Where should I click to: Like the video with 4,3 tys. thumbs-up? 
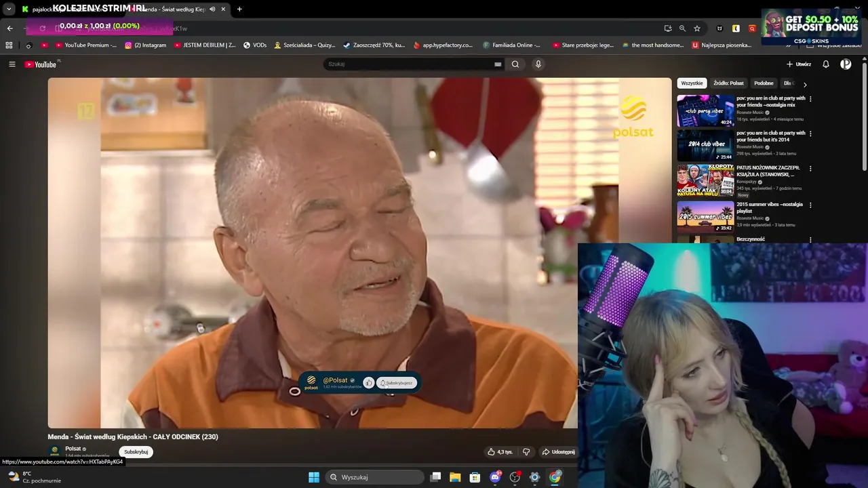tap(500, 452)
